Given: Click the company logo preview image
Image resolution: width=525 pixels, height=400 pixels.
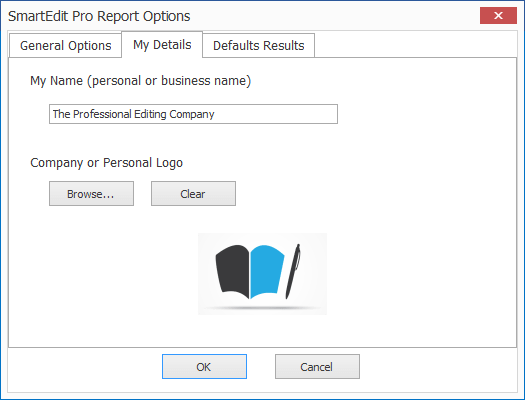Looking at the screenshot, I should [262, 274].
